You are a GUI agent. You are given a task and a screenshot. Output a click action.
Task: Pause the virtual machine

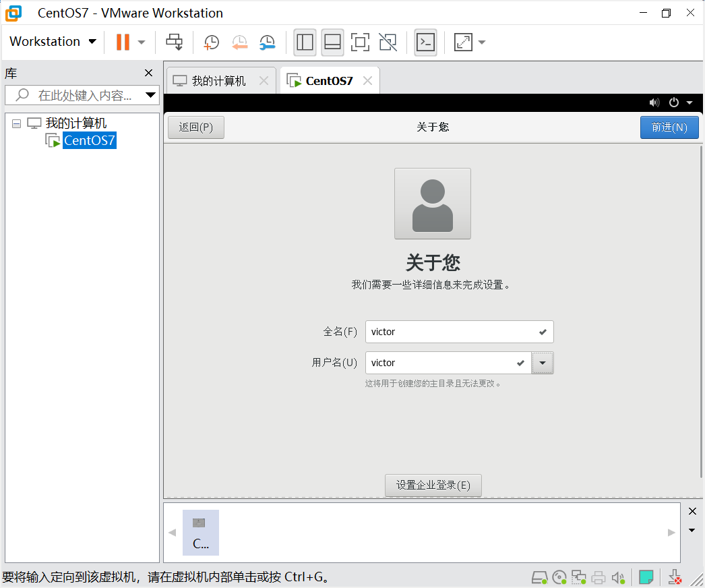point(123,42)
